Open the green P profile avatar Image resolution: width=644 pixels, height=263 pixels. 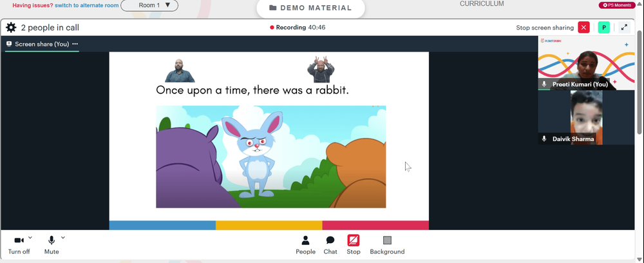[604, 28]
